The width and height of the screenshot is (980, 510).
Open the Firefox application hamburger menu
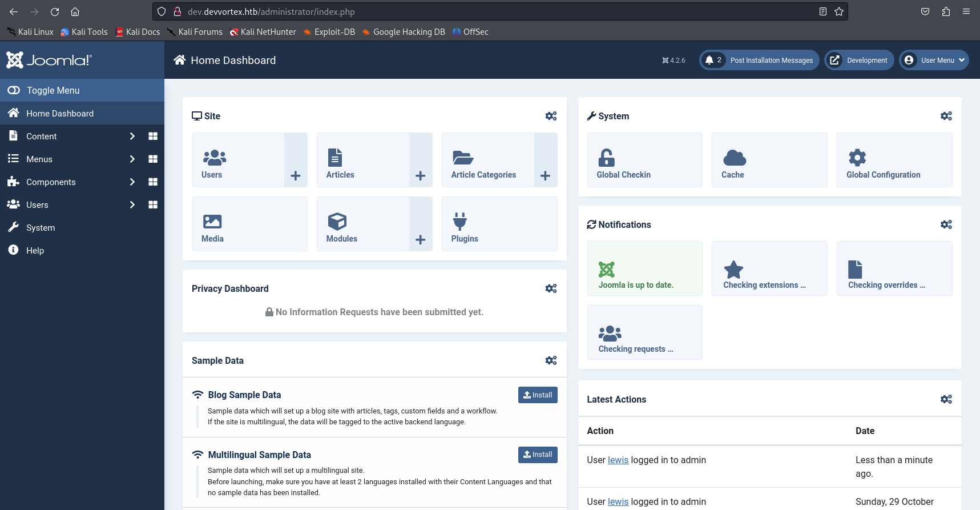pos(966,11)
